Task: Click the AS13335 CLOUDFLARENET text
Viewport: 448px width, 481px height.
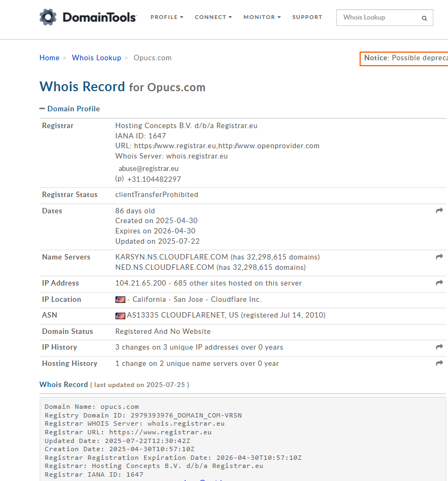Action: tap(183, 315)
